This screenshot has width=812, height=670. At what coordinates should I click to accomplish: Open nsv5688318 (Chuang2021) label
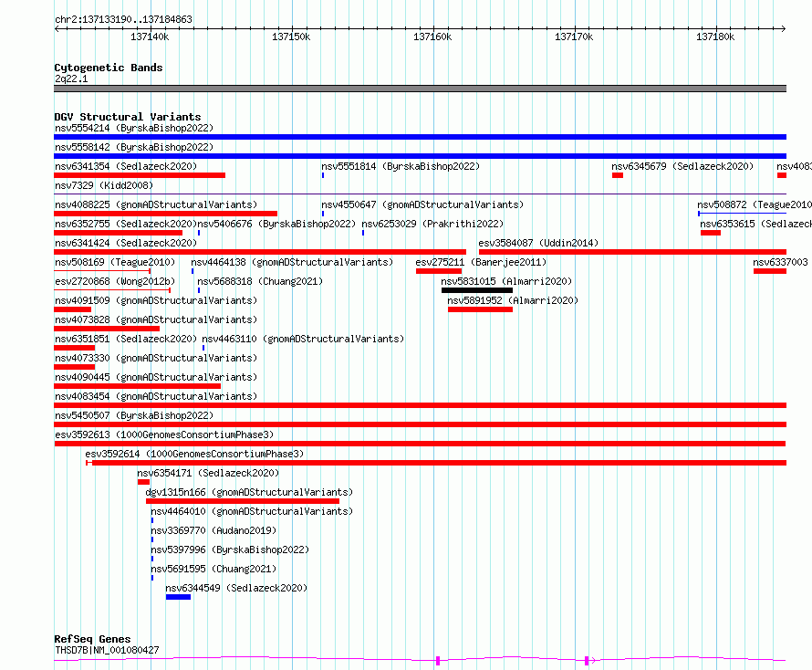260,281
